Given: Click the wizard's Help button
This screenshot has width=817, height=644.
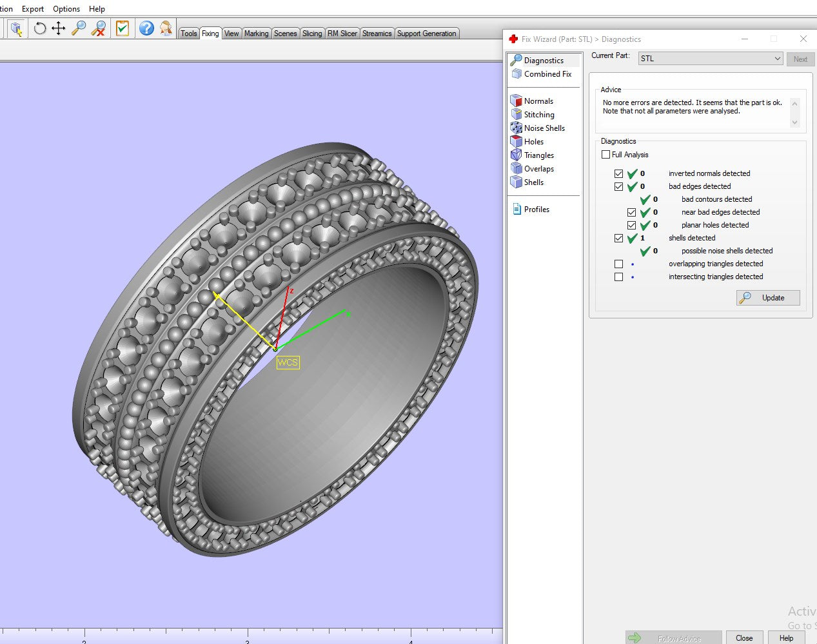Looking at the screenshot, I should click(786, 638).
